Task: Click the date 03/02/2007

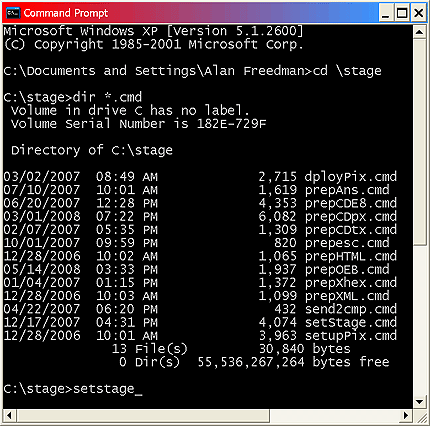Action: [x=42, y=177]
